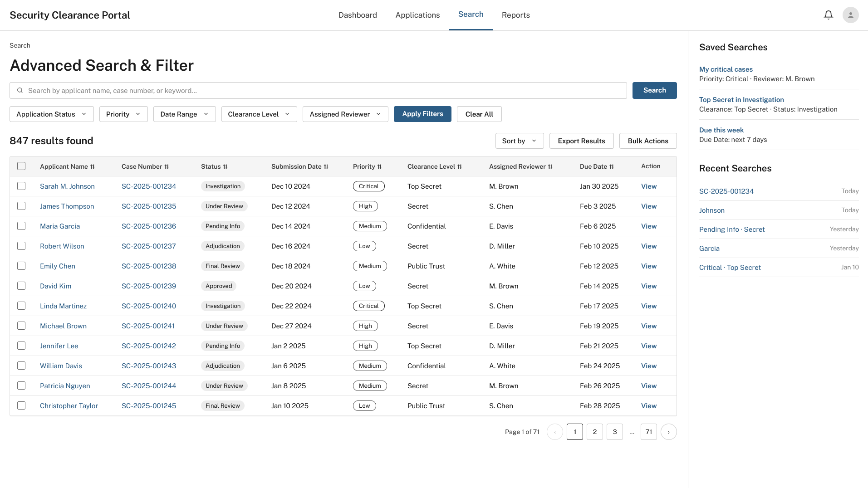Switch to the Reports tab
Viewport: 868px width, 488px height.
(x=515, y=15)
